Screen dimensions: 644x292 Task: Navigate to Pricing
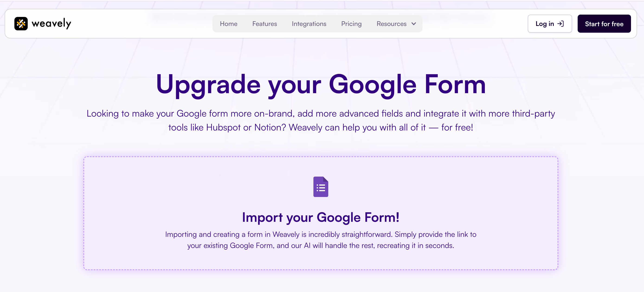tap(351, 24)
